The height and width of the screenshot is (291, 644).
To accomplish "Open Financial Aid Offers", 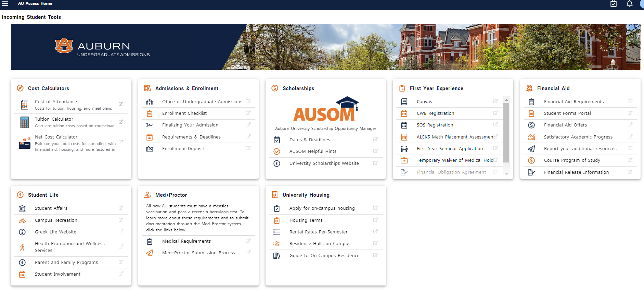I will [x=565, y=125].
